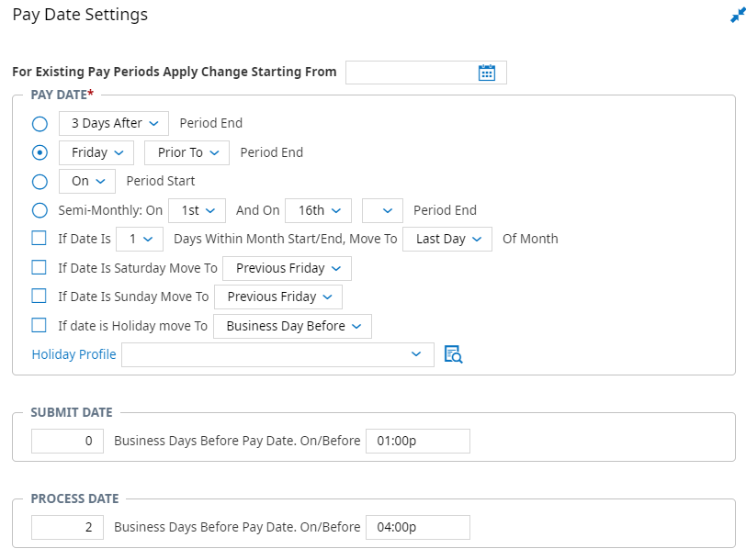This screenshot has width=746, height=560.
Task: Expand the 16th day dropdown
Action: pyautogui.click(x=318, y=210)
